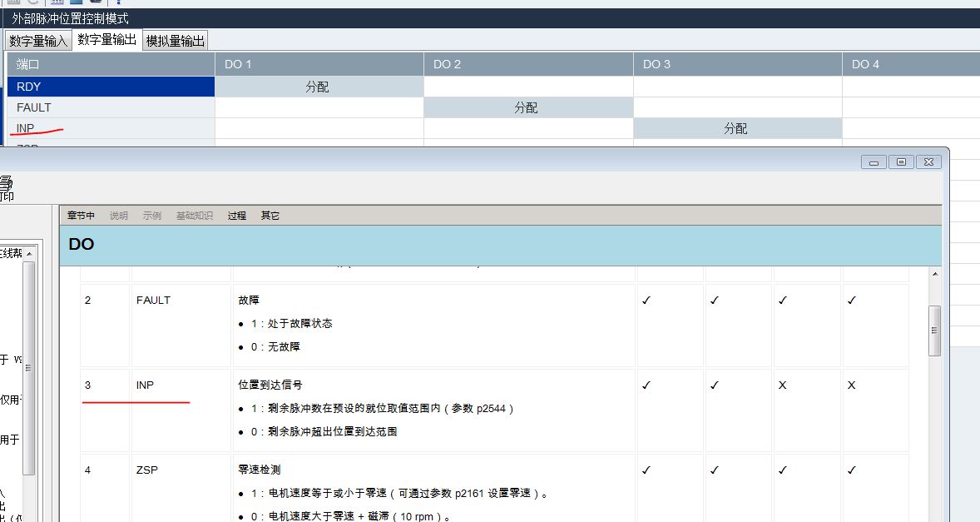The image size is (980, 522).
Task: Maximize the help window
Action: coord(901,162)
